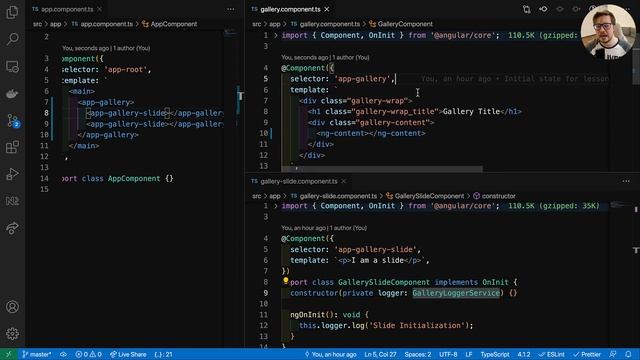This screenshot has height=360, width=640.
Task: Open the Remote Explorer view
Action: (x=12, y=67)
